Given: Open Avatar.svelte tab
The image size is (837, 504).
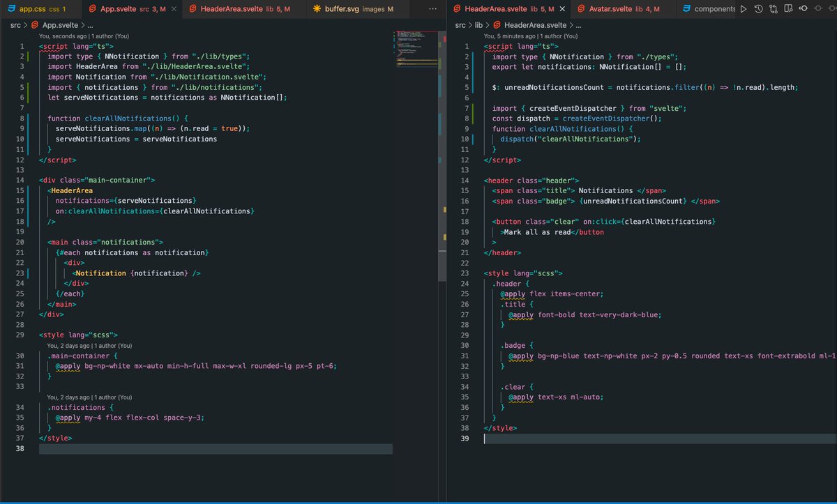Looking at the screenshot, I should (x=622, y=9).
